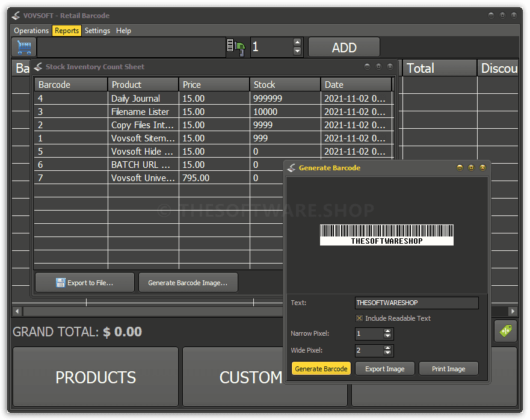Click the Stock Inventory Count Sheet title icon
Screen dimensions: 530x420
38,67
